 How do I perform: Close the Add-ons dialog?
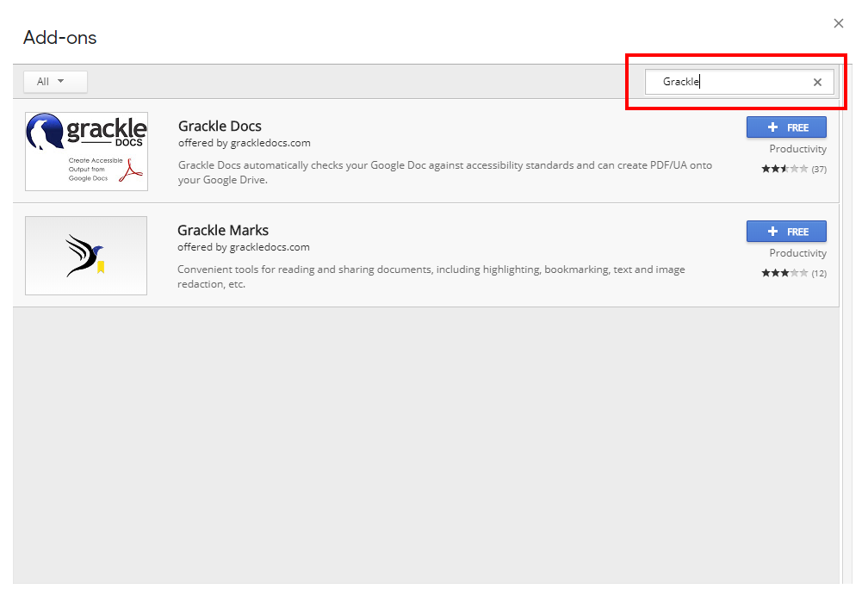tap(838, 23)
